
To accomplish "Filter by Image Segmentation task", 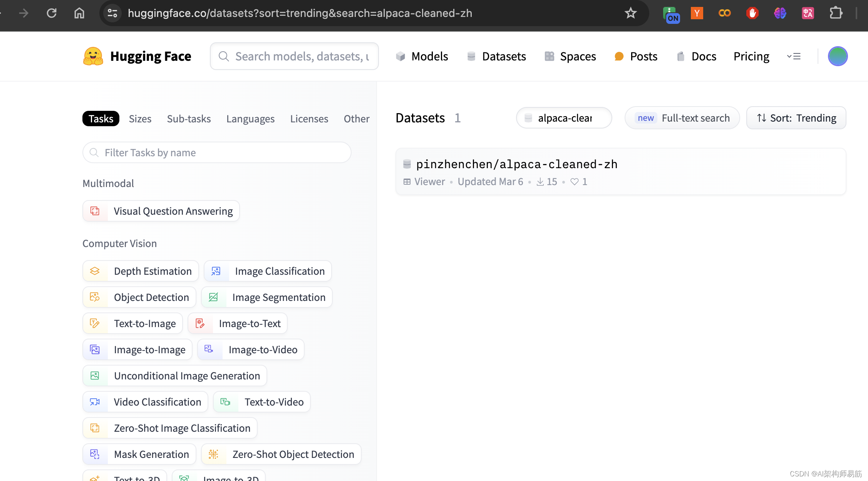I will pos(266,297).
